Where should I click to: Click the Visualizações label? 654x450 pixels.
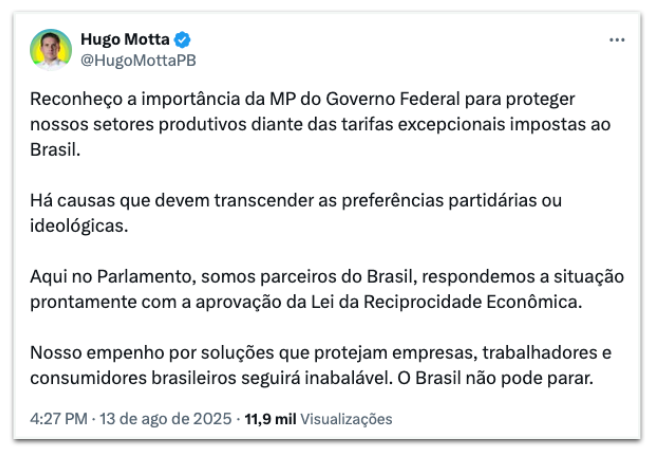coord(346,419)
